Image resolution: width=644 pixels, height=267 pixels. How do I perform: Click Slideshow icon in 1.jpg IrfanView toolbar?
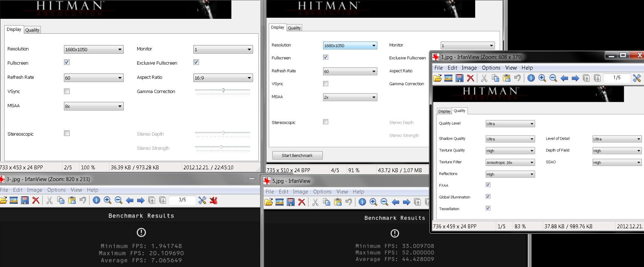(x=449, y=78)
